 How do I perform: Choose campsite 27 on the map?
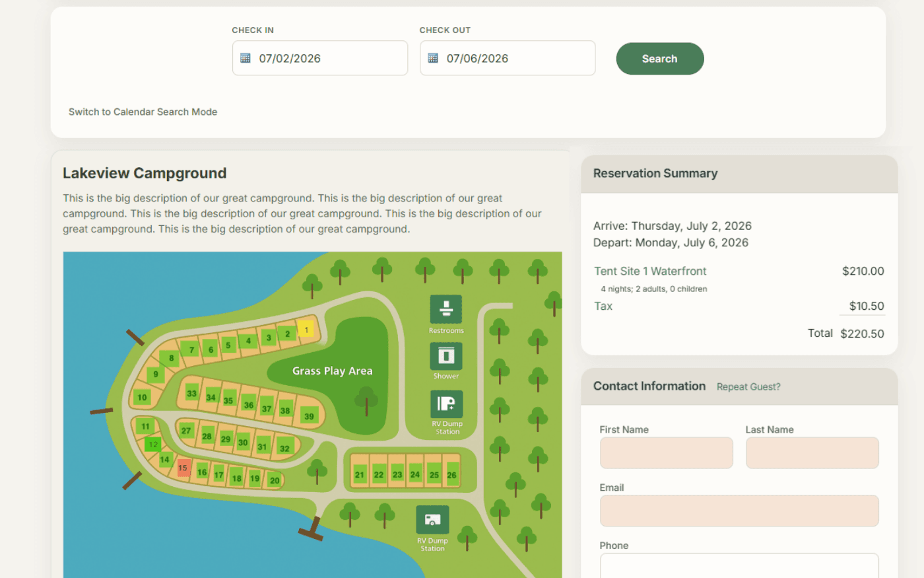186,431
